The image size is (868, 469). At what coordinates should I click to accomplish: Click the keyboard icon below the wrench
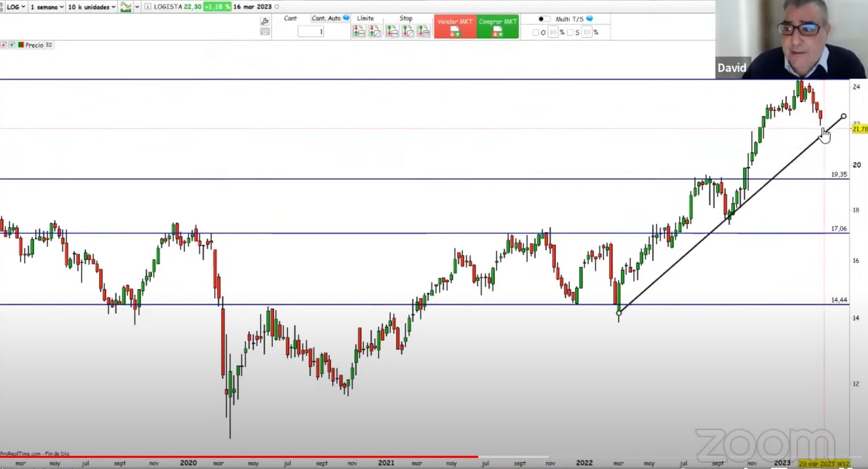(265, 31)
